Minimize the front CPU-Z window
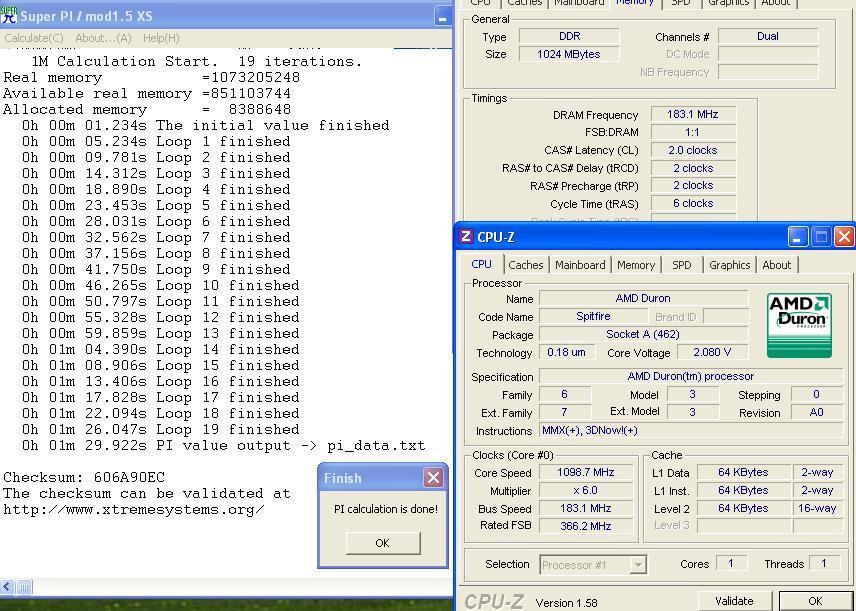856x611 pixels. (797, 237)
